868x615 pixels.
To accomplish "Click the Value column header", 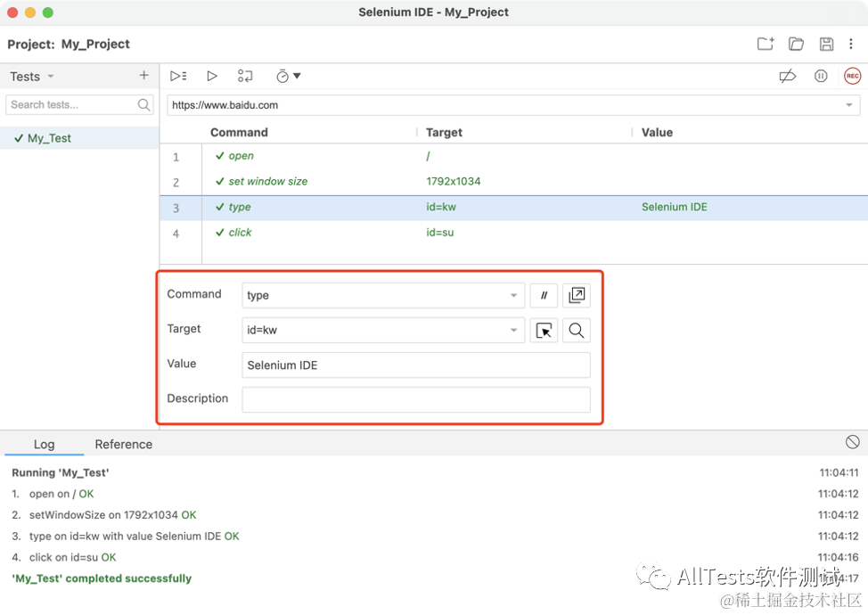I will [657, 132].
